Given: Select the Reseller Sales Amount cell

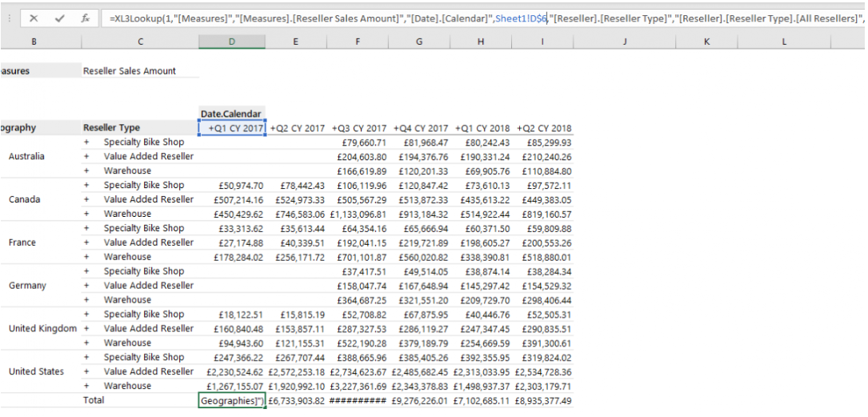Looking at the screenshot, I should [130, 71].
